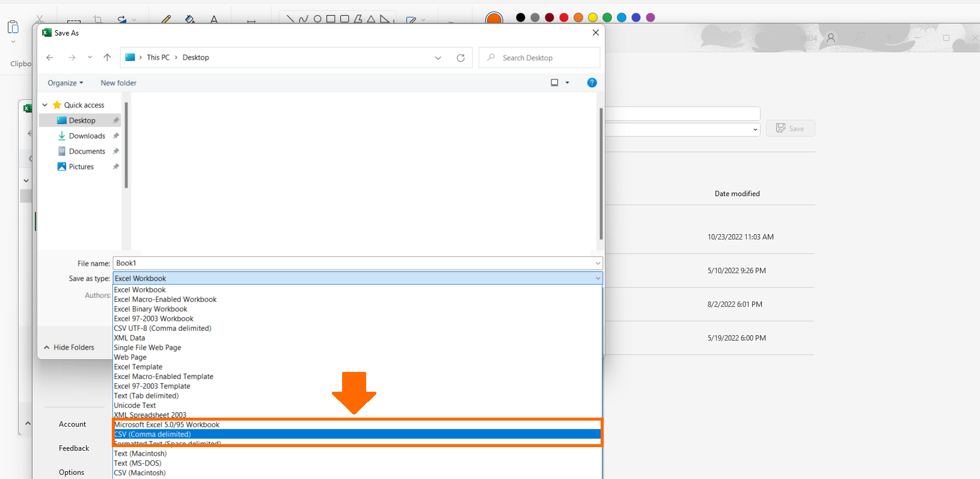
Task: Open the Excel backstage file type dropdown
Action: pyautogui.click(x=755, y=129)
